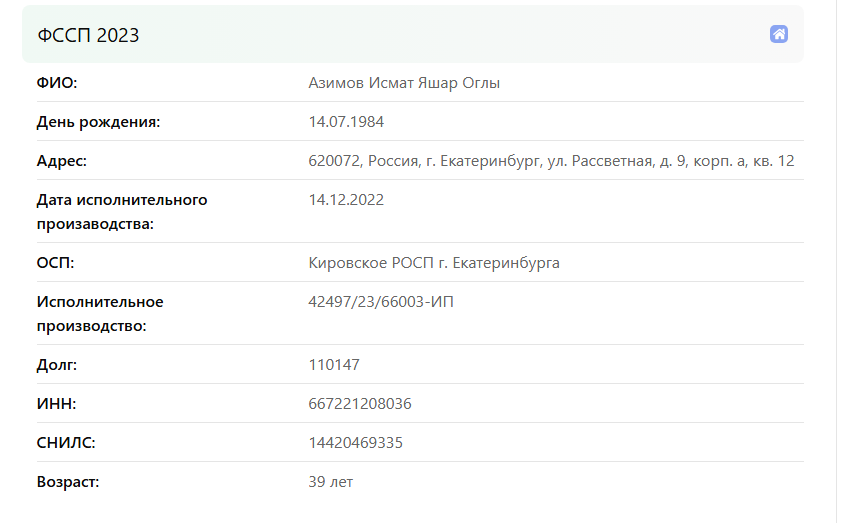Screen dimensions: 843x523
Task: Click the age value 39 лет
Action: tap(331, 482)
